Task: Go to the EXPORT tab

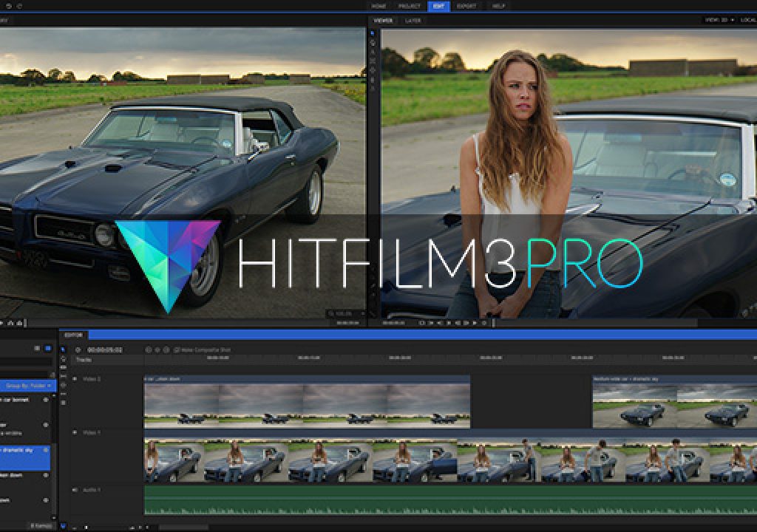Action: (x=466, y=6)
